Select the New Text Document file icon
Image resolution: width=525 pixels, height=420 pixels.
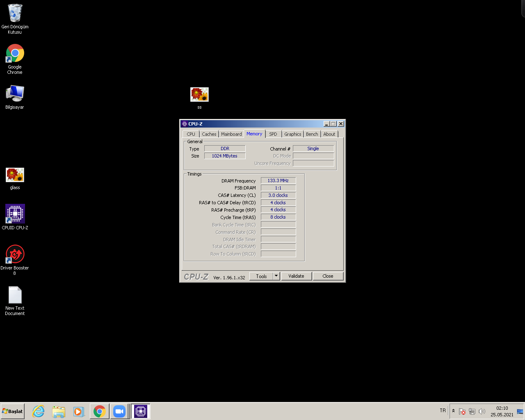pyautogui.click(x=15, y=300)
